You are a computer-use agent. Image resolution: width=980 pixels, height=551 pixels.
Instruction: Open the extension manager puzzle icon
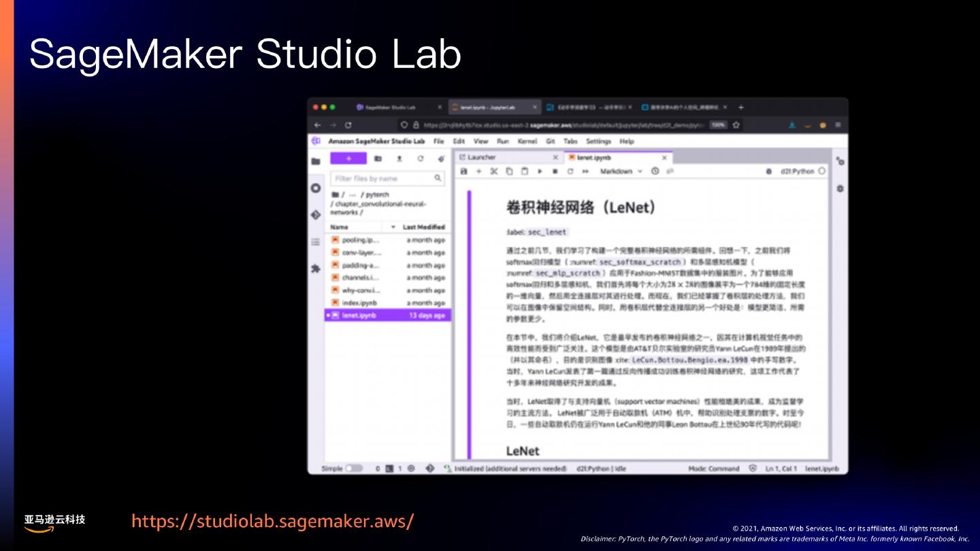(316, 269)
